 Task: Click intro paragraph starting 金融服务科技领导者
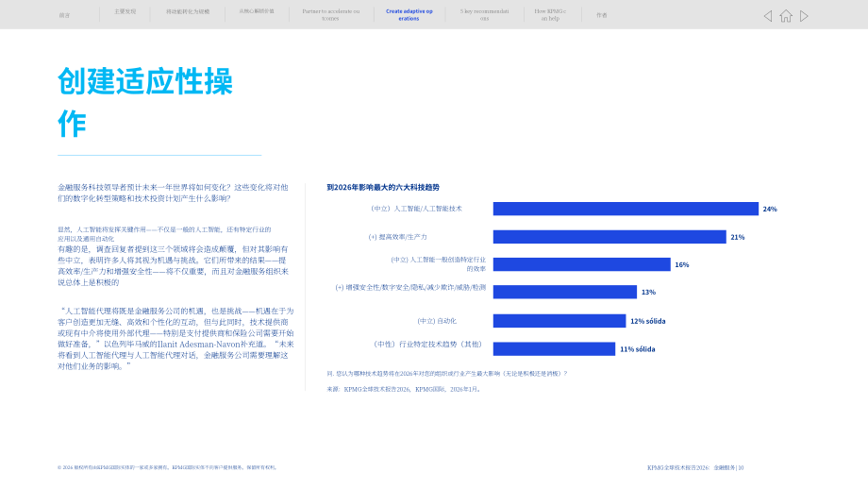[173, 193]
